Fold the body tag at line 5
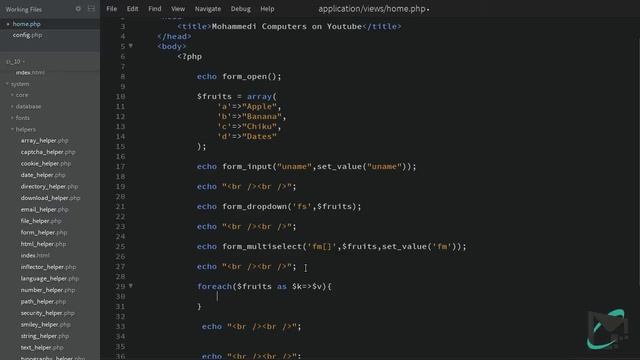This screenshot has width=640, height=360. click(x=131, y=46)
